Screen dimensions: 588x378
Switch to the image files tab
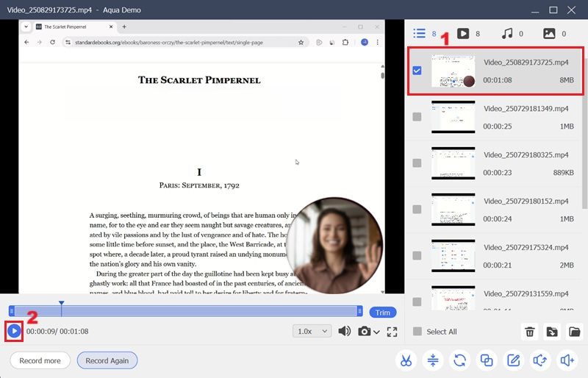point(549,33)
